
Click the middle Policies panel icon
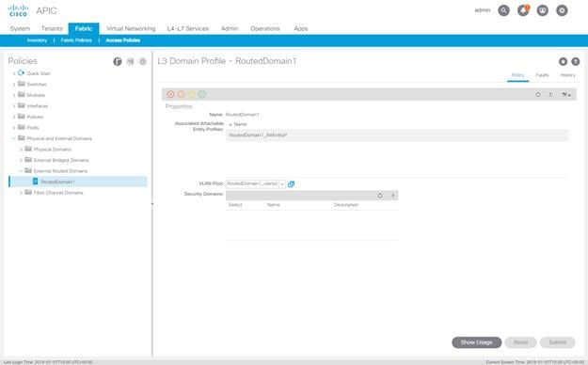click(130, 61)
